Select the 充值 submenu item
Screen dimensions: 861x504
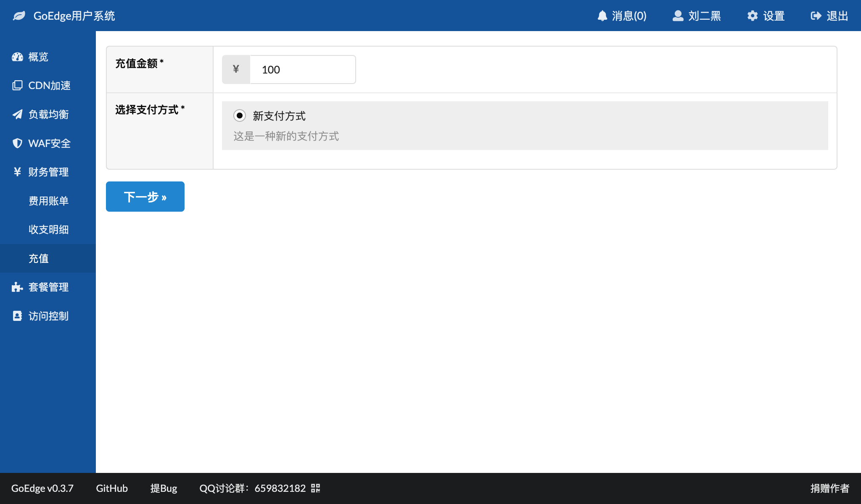pyautogui.click(x=48, y=258)
